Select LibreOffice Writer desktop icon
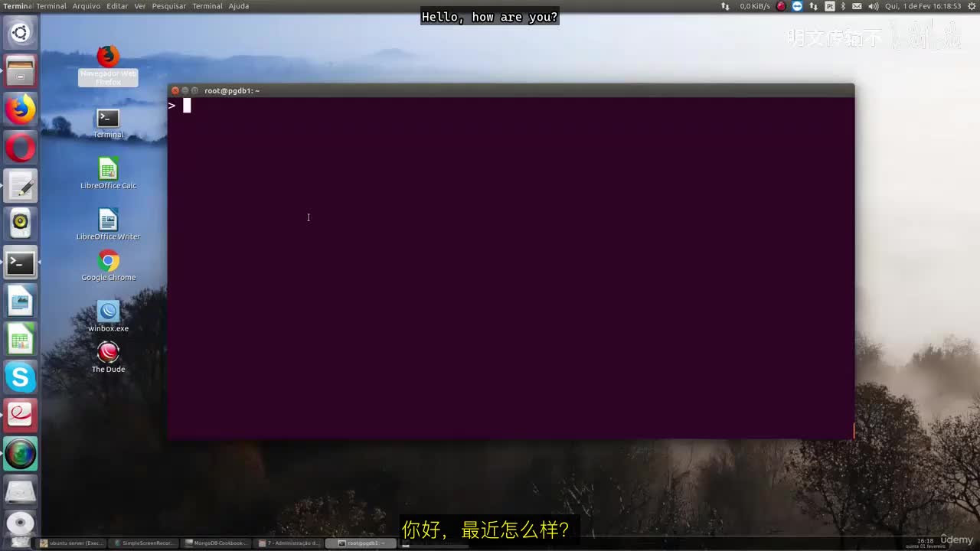The height and width of the screenshot is (551, 980). tap(108, 224)
